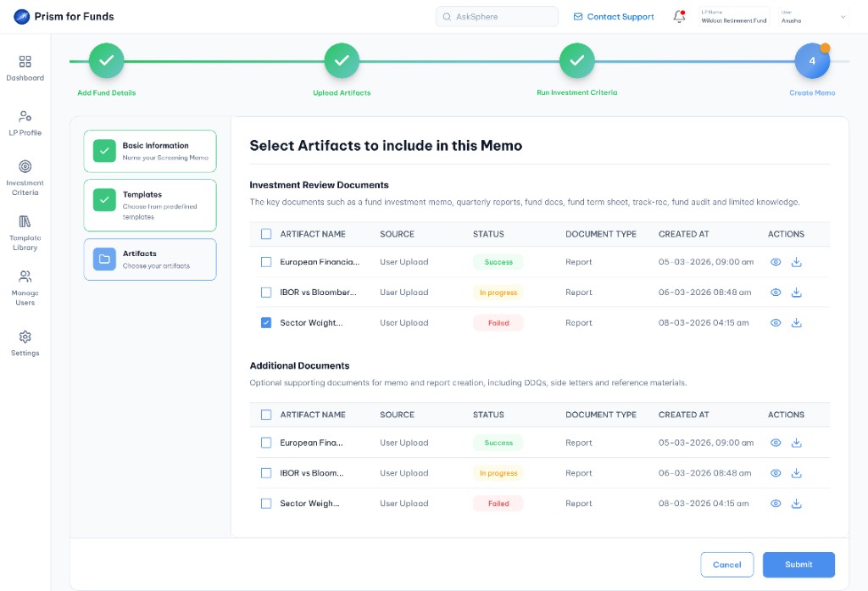Viewport: 868px width, 591px height.
Task: Click the envelope icon beside Contact Support
Action: pos(578,17)
